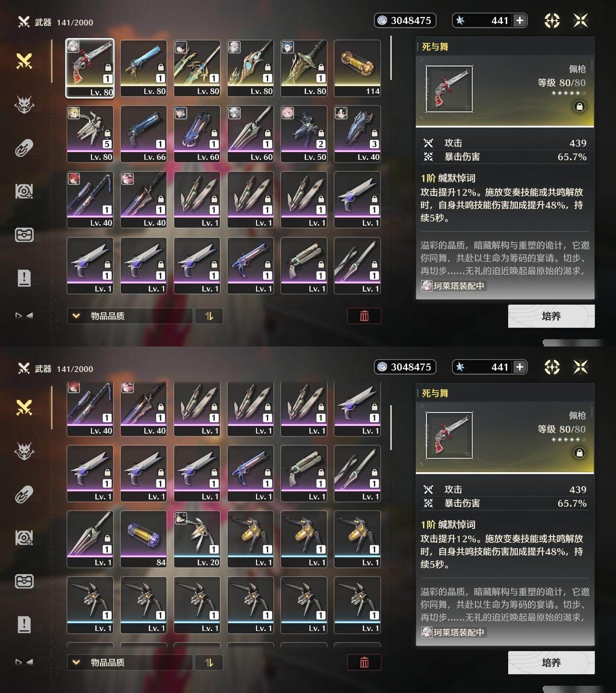Click the top weapon list scrollbar

click(391, 58)
